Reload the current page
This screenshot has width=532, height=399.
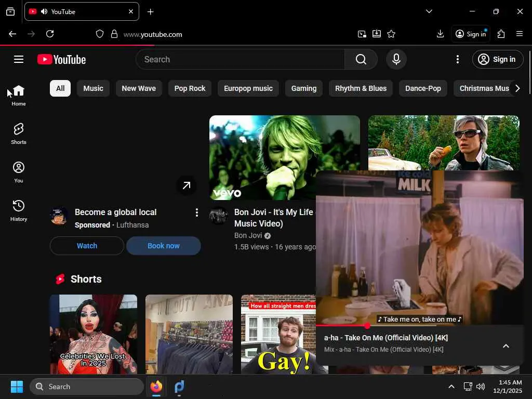50,34
